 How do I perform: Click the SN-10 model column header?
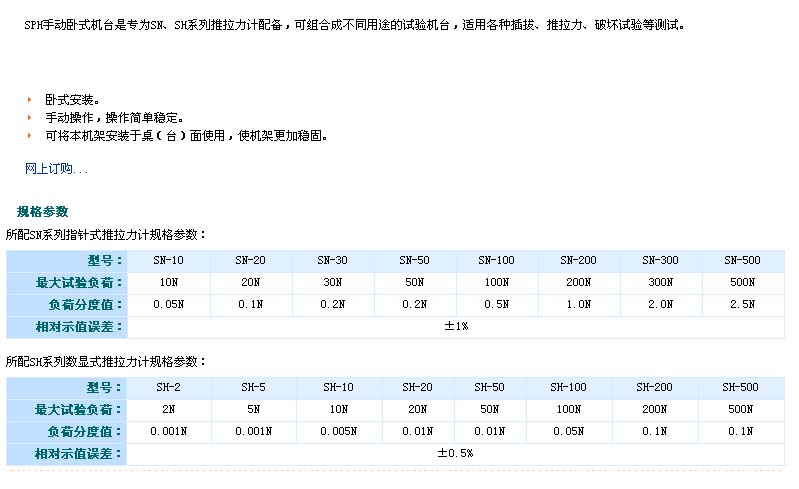(x=168, y=260)
